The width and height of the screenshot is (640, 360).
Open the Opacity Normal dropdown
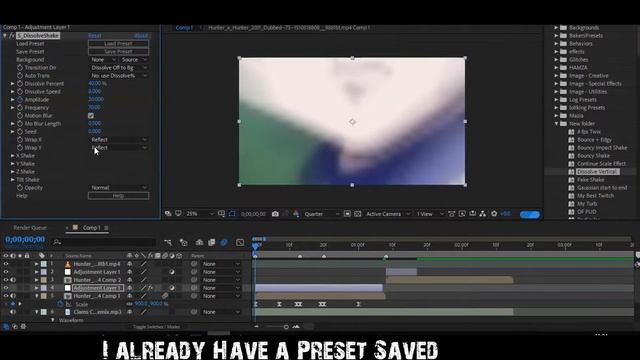point(118,188)
